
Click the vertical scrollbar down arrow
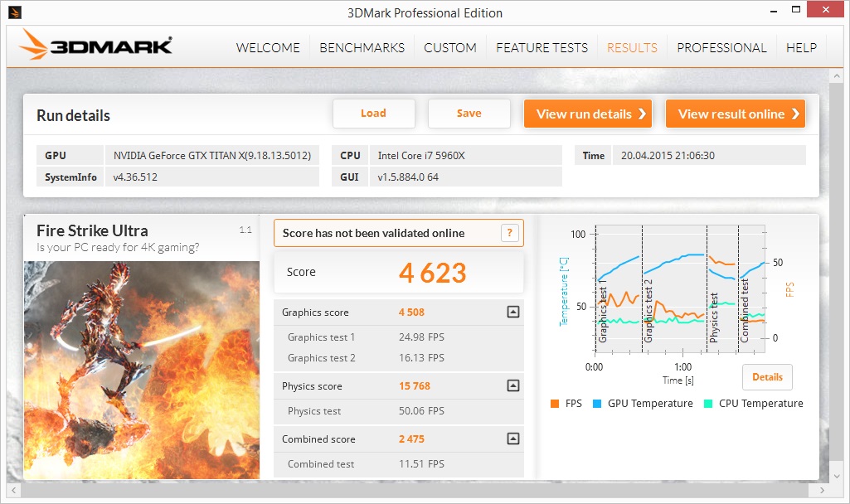coord(836,476)
